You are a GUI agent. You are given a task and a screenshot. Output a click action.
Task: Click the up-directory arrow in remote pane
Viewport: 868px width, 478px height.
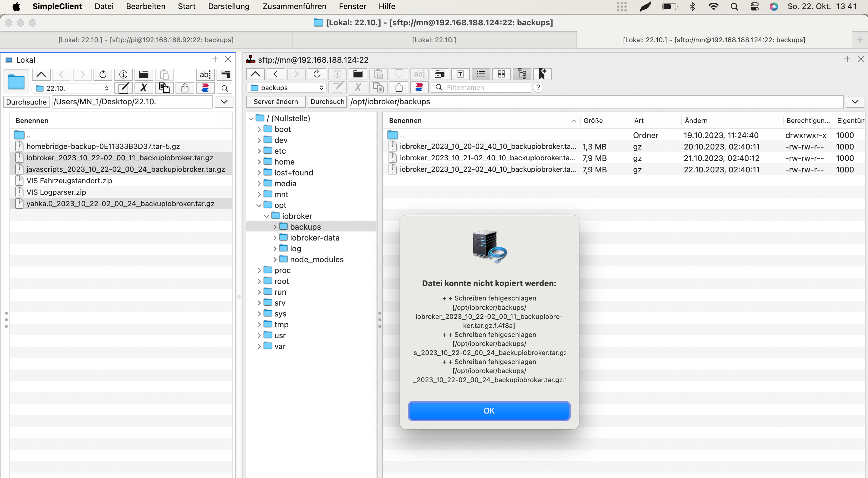[255, 74]
